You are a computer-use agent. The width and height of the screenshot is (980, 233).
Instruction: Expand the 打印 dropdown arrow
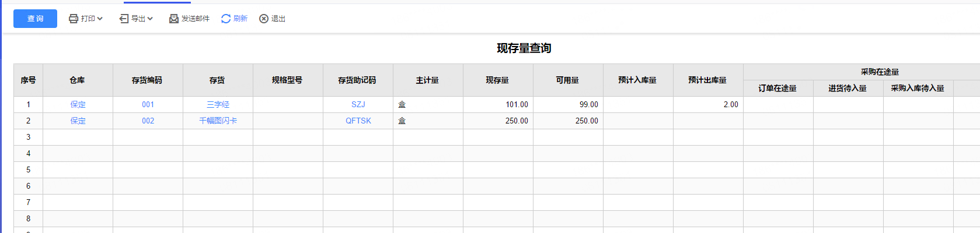click(100, 19)
